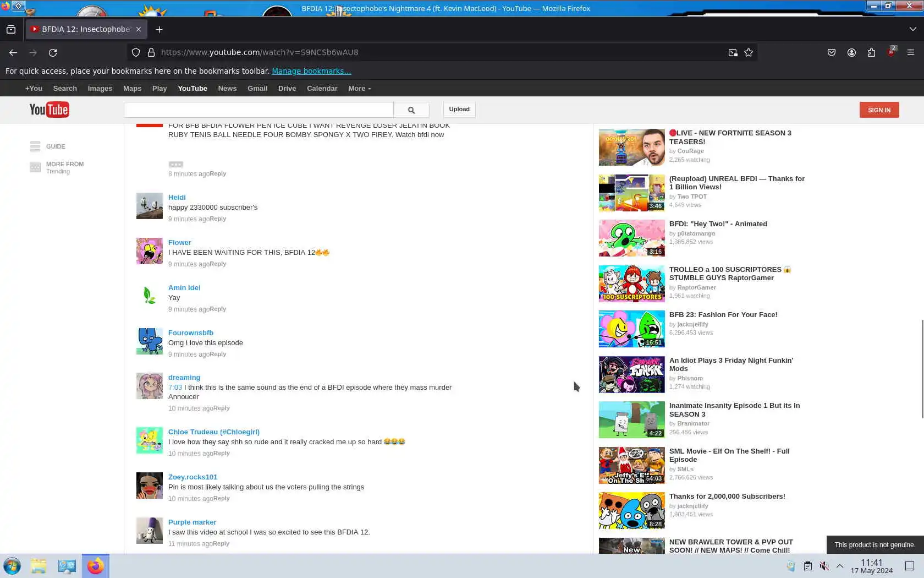Click Heidi's commenter avatar

(150, 206)
